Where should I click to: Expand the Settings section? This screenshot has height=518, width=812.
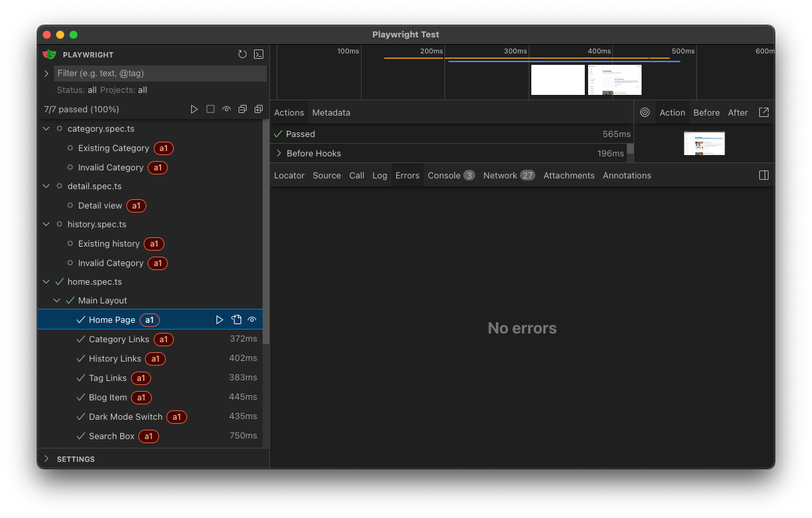47,459
